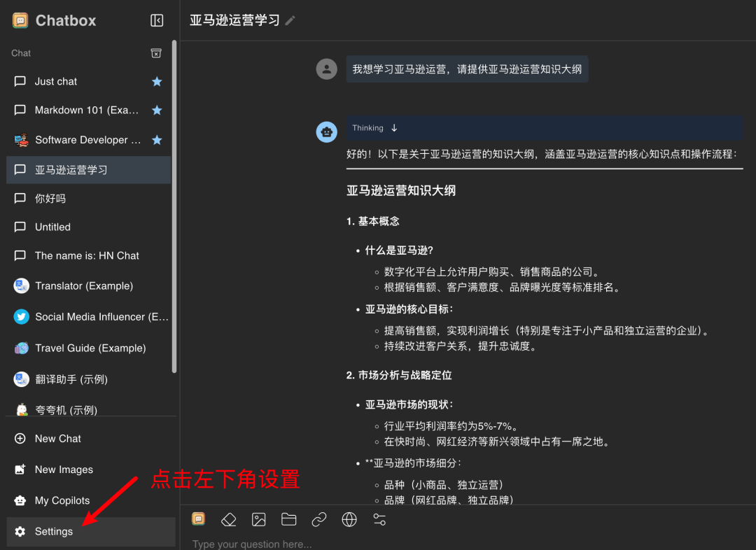Open Settings in the sidebar
Screen dimensions: 756x550
pos(90,531)
